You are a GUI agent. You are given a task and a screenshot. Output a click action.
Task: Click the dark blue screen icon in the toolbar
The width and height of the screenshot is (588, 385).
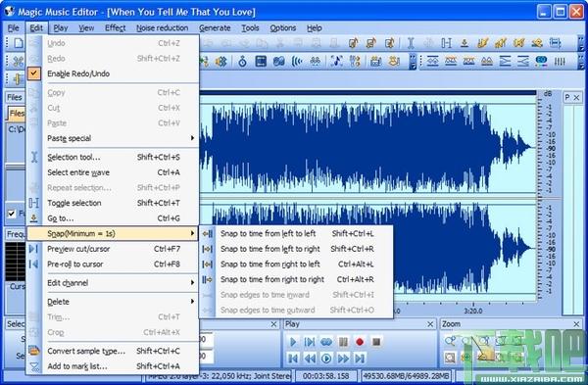(x=261, y=61)
